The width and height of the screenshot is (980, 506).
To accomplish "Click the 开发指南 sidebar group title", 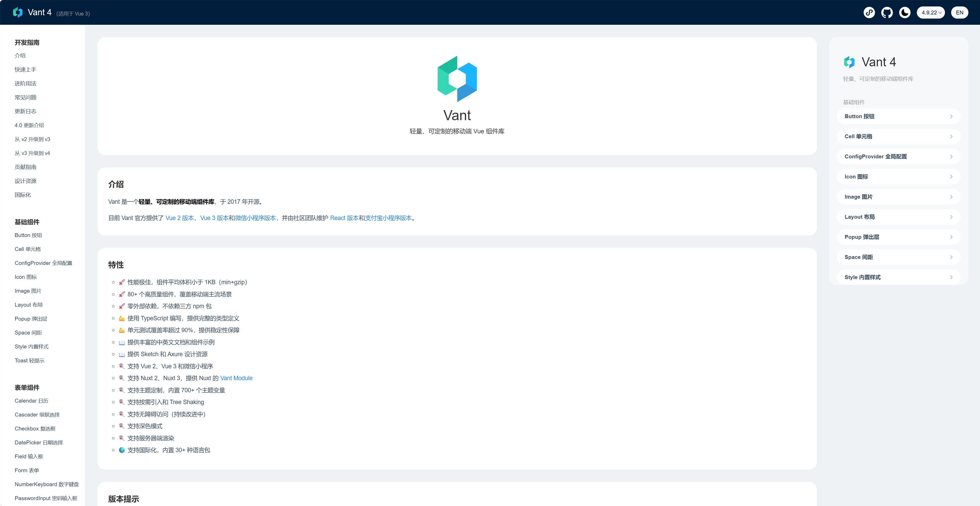I will click(x=27, y=43).
